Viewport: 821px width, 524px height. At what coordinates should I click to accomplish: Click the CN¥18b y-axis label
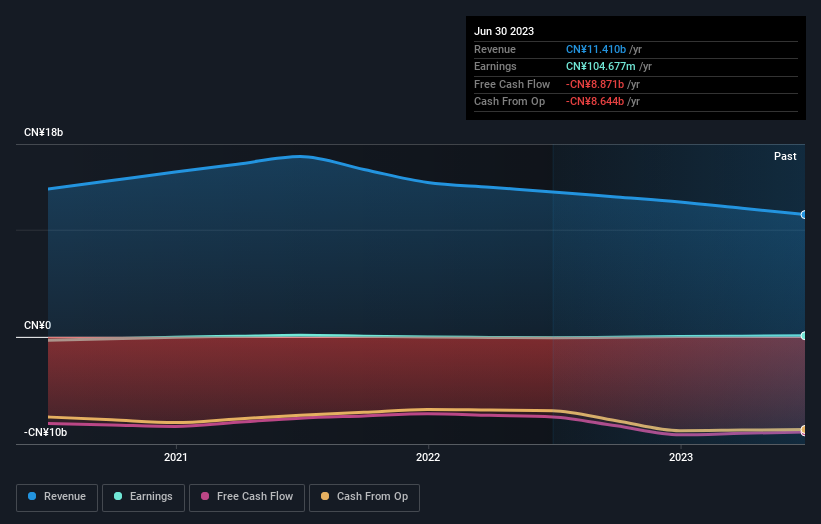[x=43, y=132]
